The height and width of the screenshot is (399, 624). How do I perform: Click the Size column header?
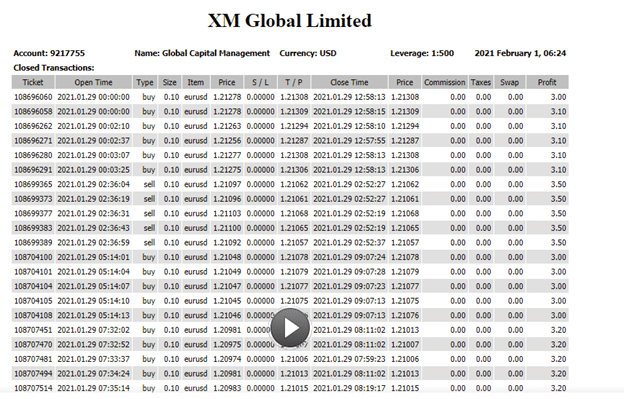[170, 82]
